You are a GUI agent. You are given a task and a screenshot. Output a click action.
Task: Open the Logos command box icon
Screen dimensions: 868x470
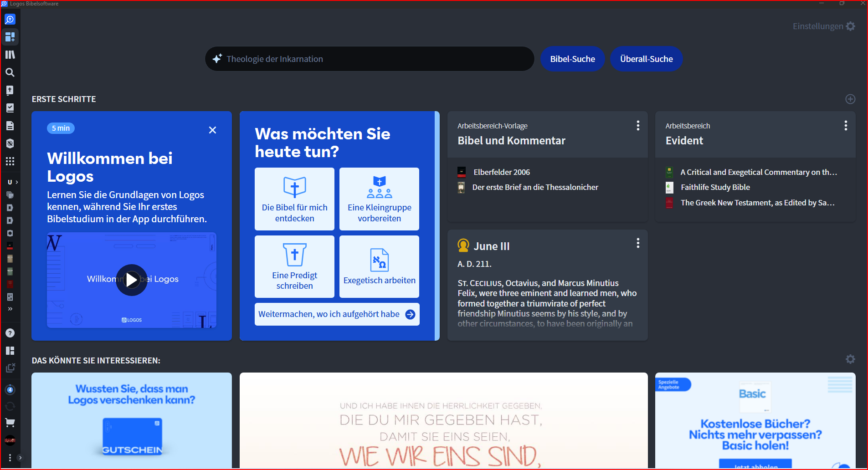10,20
